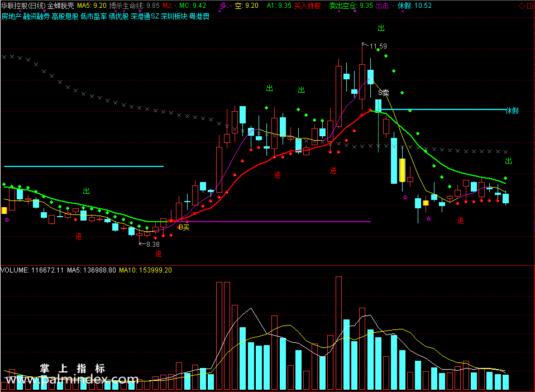Open the 融资融券 sector tag
This screenshot has width=535, height=392.
click(x=36, y=16)
